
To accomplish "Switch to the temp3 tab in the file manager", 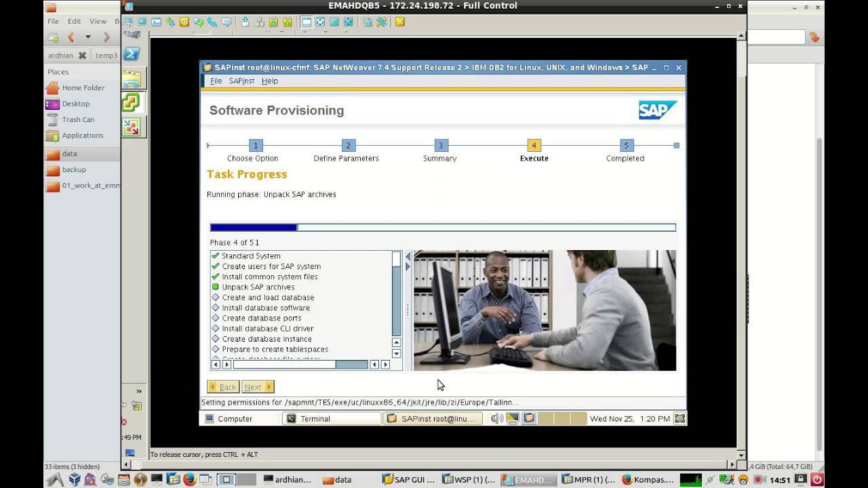I will pyautogui.click(x=106, y=56).
